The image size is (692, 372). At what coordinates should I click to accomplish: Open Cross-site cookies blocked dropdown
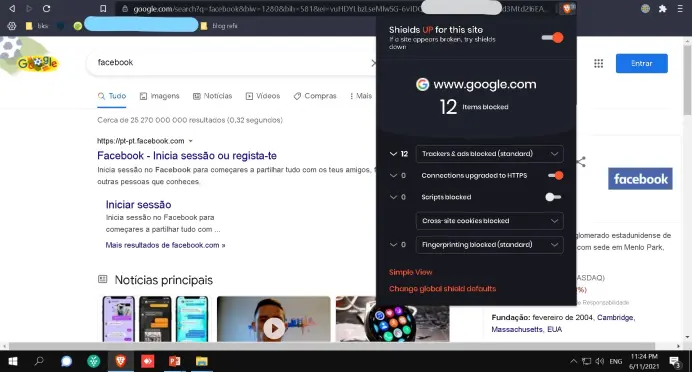click(x=489, y=221)
